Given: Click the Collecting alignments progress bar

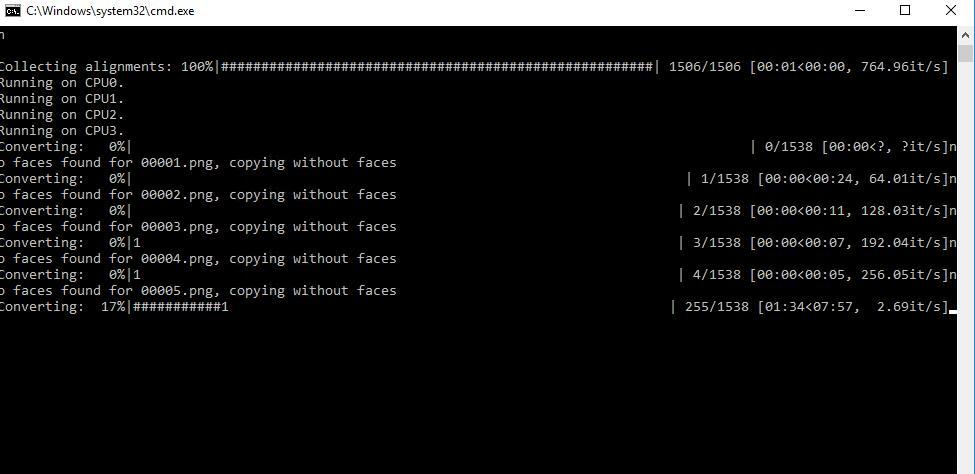Looking at the screenshot, I should (438, 67).
